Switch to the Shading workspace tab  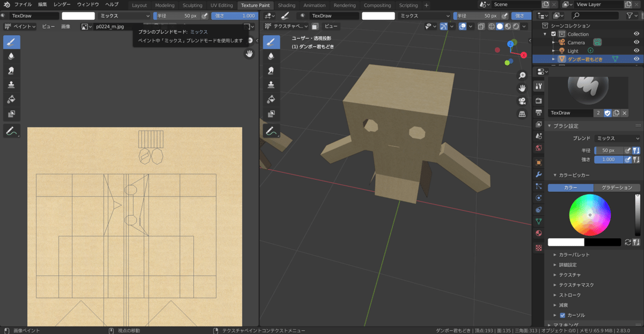(287, 5)
